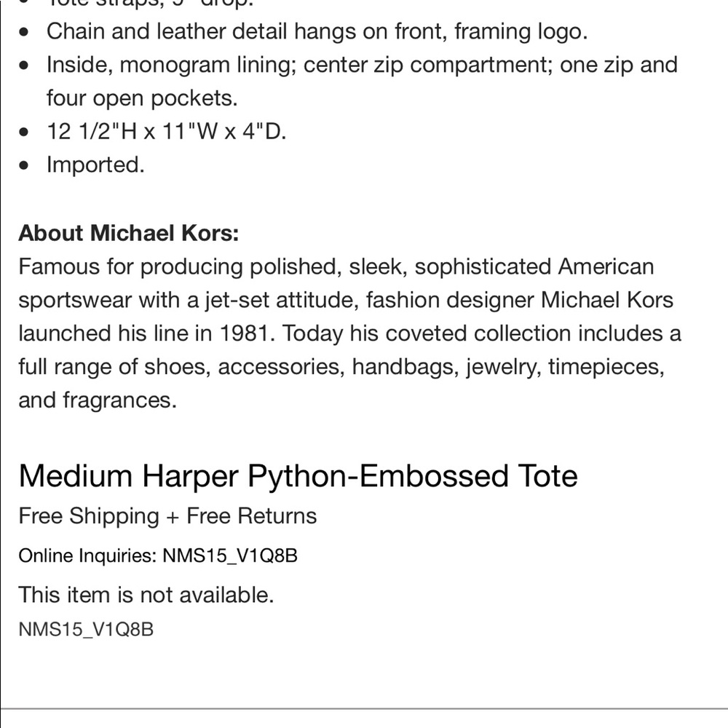
Task: Click the horizontal divider line at the page bottom
Action: coord(364,708)
